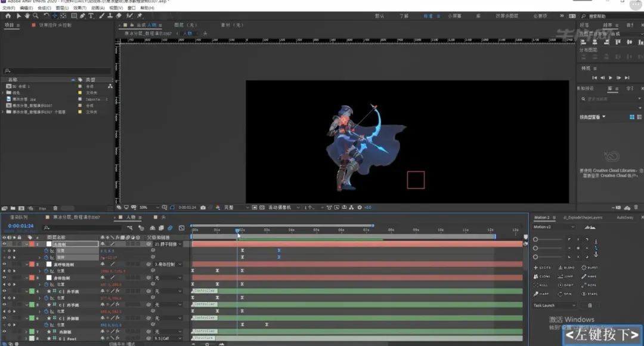
Task: Toggle visibility of layer 4 外手腕
Action: pyautogui.click(x=4, y=291)
